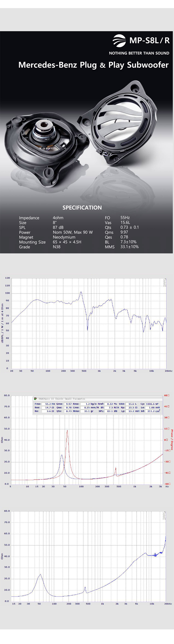Click the Rms field showing 1.2
This screenshot has width=174, height=644.
86,404
